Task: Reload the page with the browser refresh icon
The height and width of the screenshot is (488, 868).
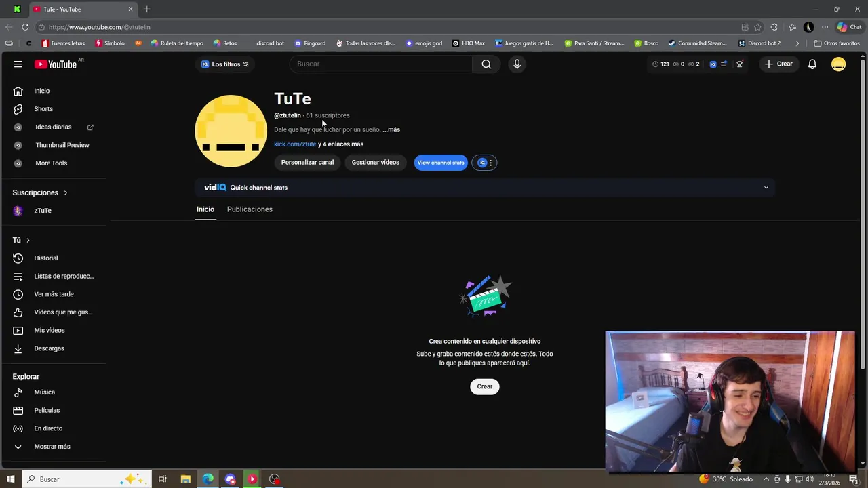Action: click(x=25, y=27)
